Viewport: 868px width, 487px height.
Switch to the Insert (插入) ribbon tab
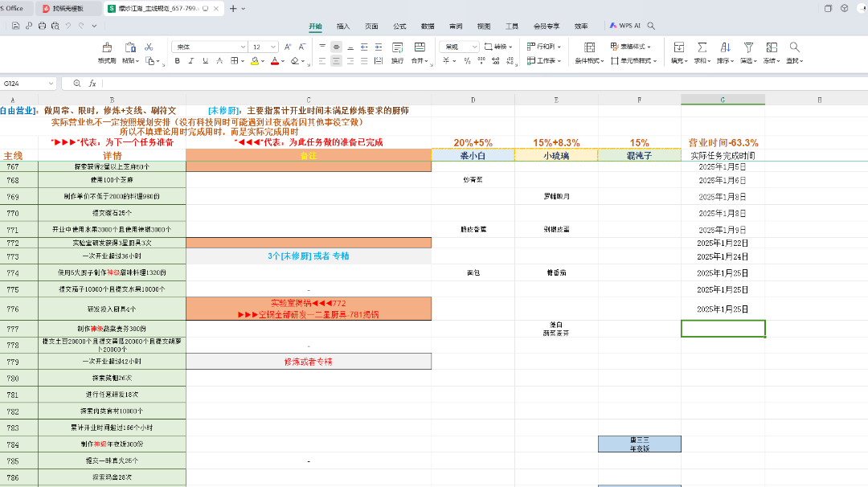(343, 26)
